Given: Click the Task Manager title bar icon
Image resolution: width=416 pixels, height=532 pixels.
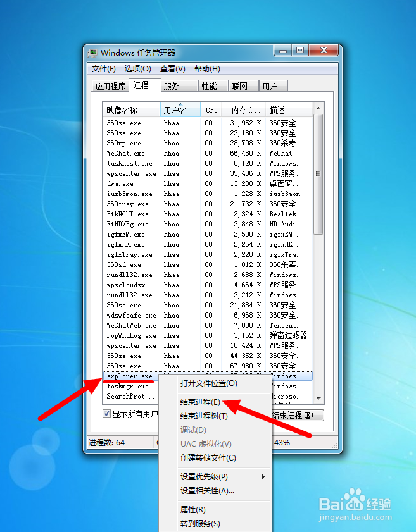Looking at the screenshot, I should point(92,53).
